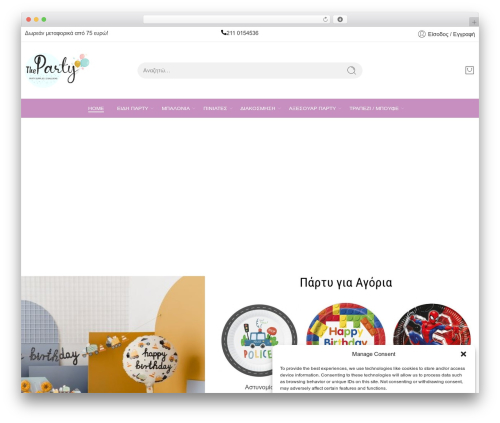Image resolution: width=500 pixels, height=423 pixels.
Task: Click the green maximize window button
Action: click(44, 19)
